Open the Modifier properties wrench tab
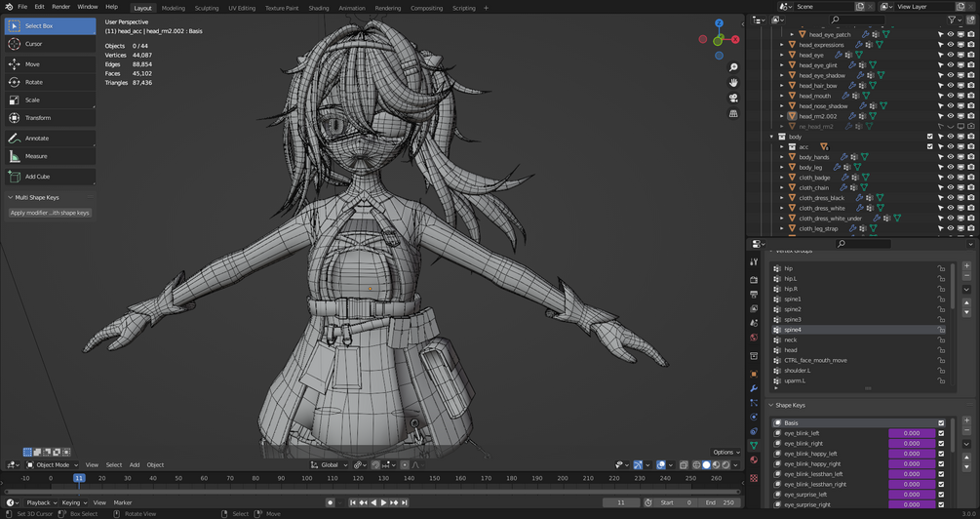The height and width of the screenshot is (519, 980). coord(754,388)
